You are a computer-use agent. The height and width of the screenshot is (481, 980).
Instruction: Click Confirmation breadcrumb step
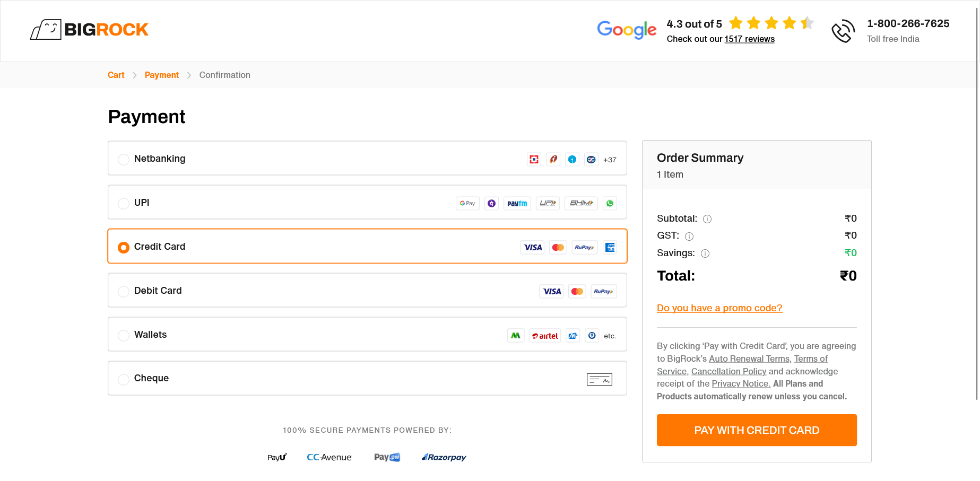tap(225, 75)
